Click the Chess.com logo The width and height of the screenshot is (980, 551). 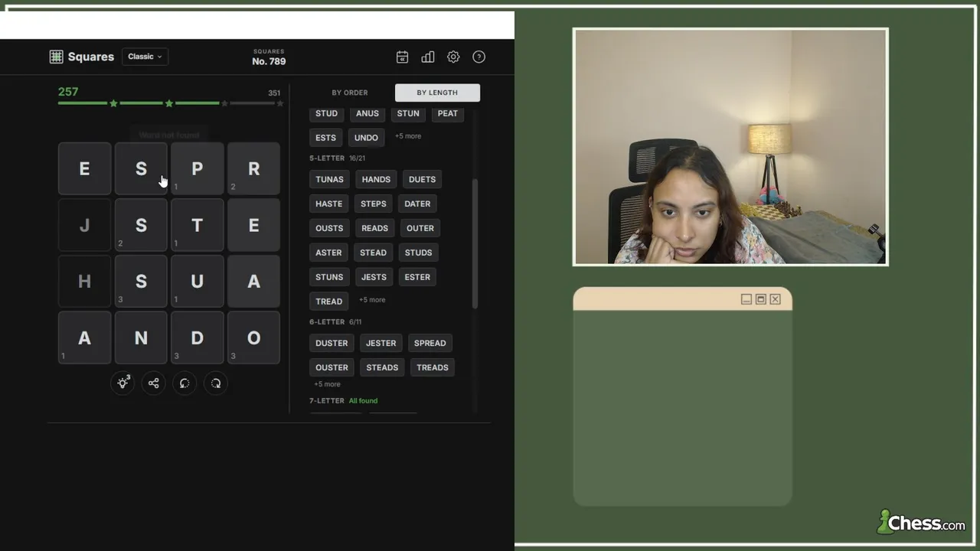pos(921,523)
